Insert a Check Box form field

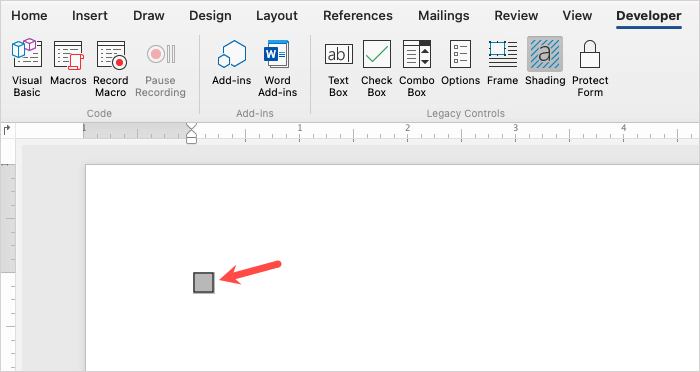376,68
